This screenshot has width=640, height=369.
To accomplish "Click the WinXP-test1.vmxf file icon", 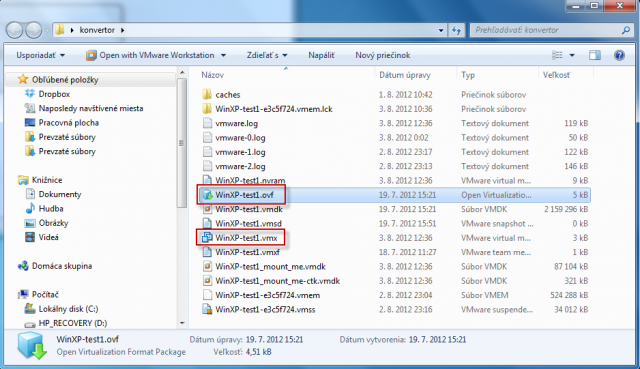I will (207, 252).
